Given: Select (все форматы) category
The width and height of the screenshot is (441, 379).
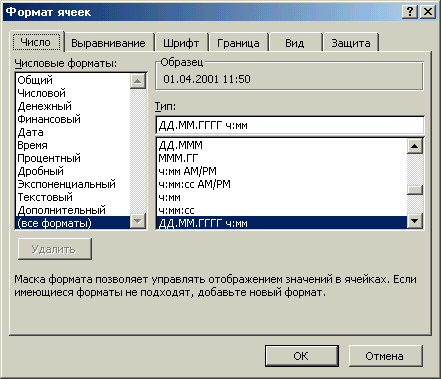Looking at the screenshot, I should [73, 223].
